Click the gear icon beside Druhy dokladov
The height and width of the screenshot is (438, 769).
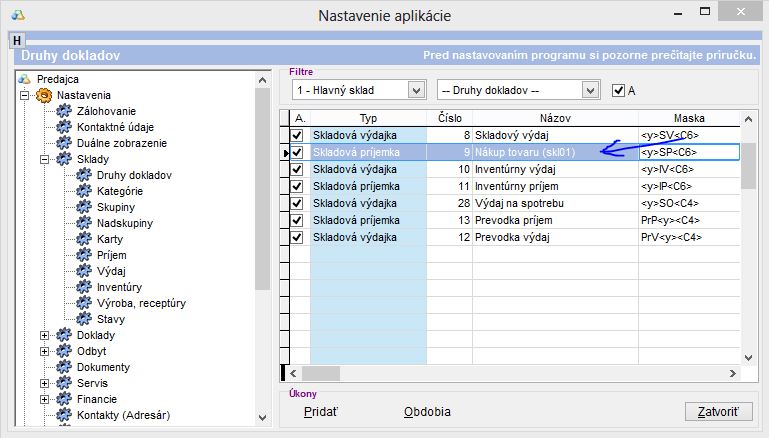pyautogui.click(x=84, y=175)
